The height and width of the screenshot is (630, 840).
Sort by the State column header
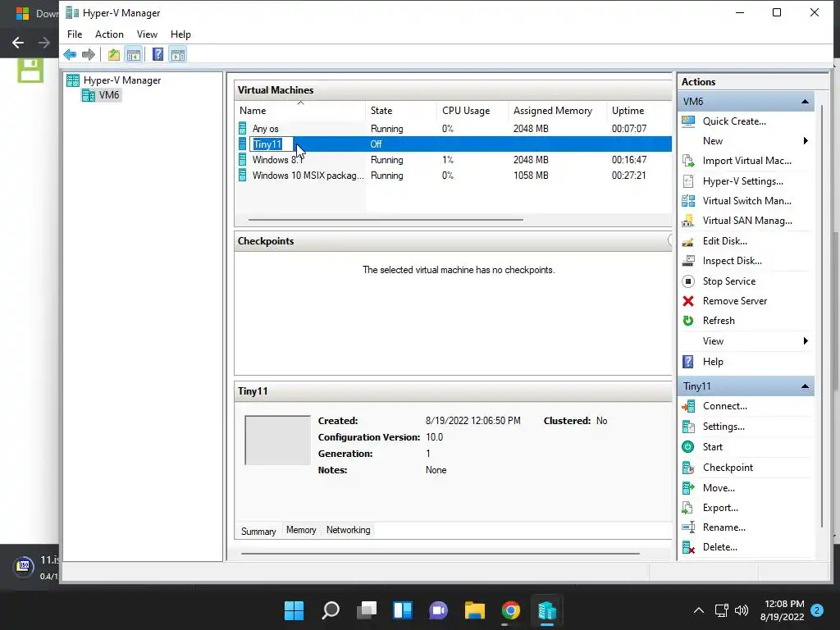[401, 111]
